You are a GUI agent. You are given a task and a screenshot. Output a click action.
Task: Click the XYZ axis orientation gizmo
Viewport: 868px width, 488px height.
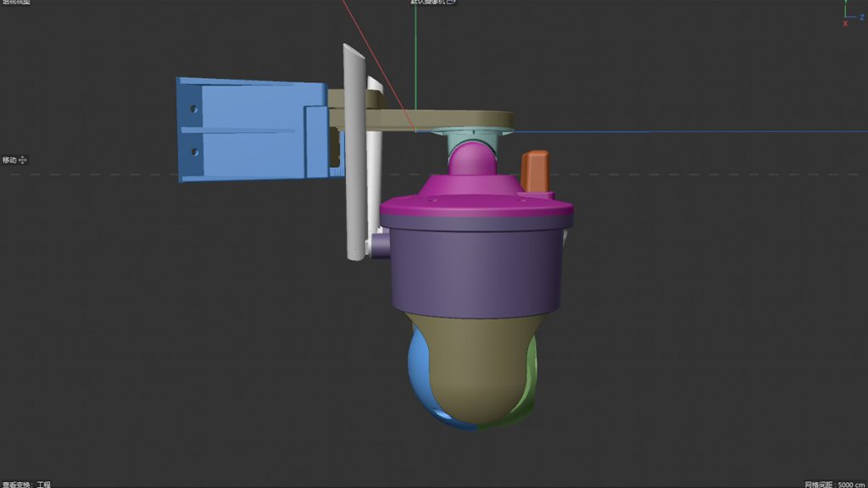coord(853,14)
